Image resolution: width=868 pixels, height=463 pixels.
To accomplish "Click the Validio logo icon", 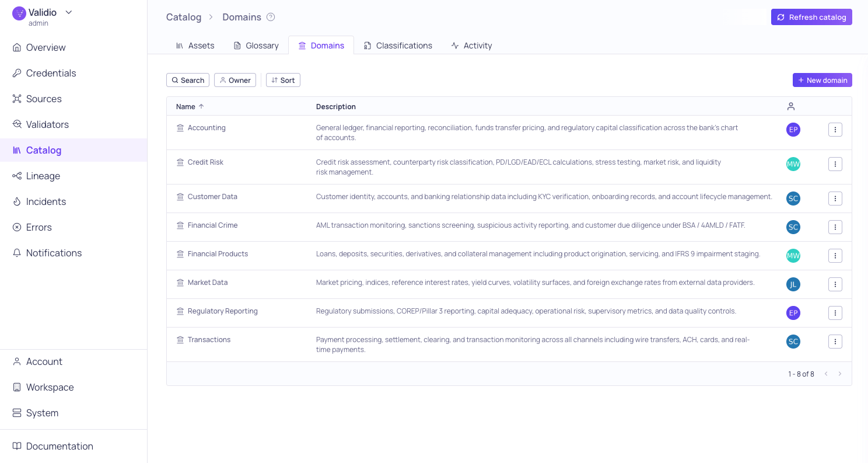I will 19,13.
